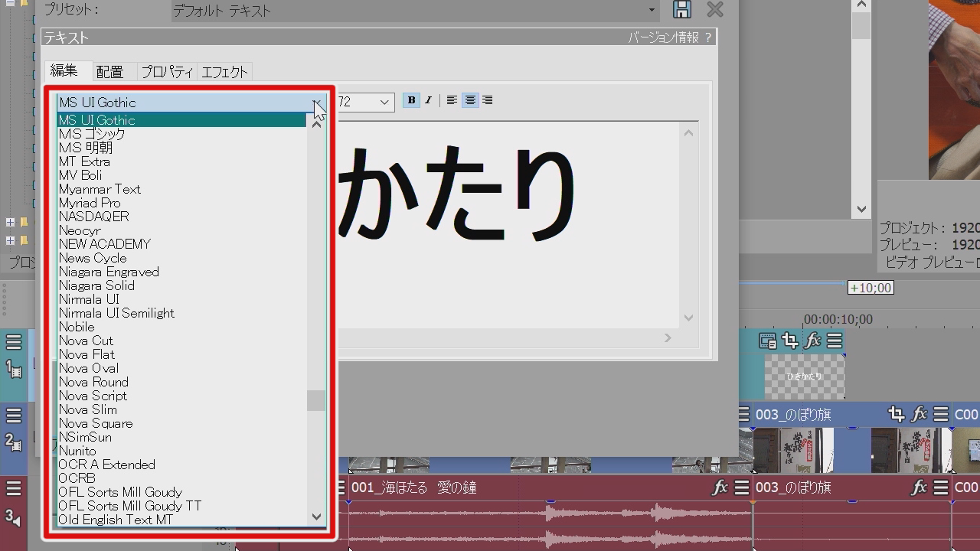Viewport: 980px width, 551px height.
Task: Toggle italic text formatting
Action: pyautogui.click(x=429, y=100)
